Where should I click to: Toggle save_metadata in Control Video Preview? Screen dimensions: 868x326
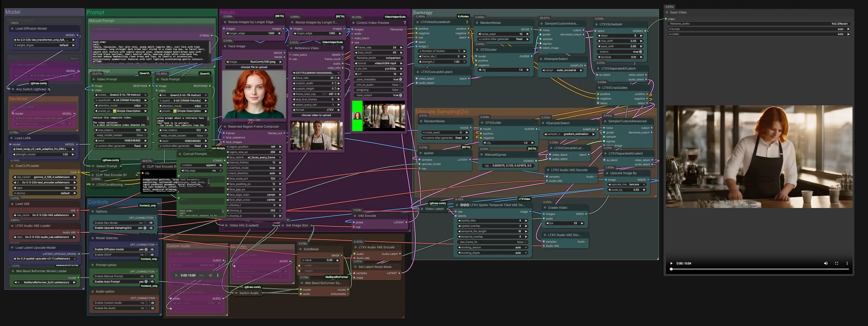coord(401,80)
